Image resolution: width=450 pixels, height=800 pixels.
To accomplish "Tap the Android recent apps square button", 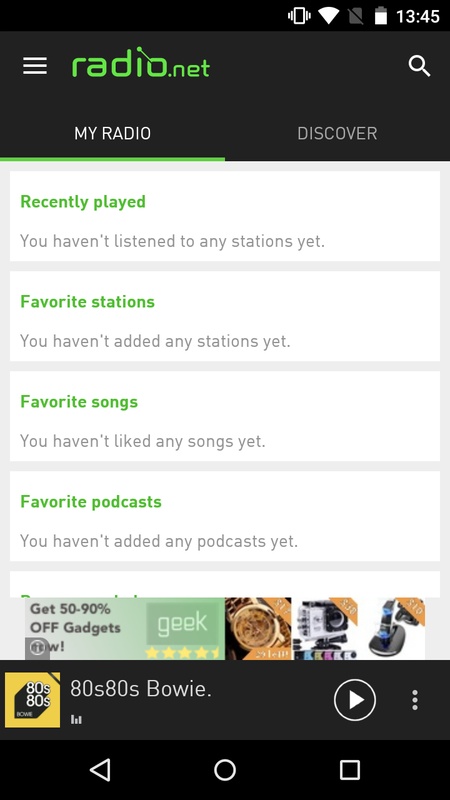I will point(350,770).
